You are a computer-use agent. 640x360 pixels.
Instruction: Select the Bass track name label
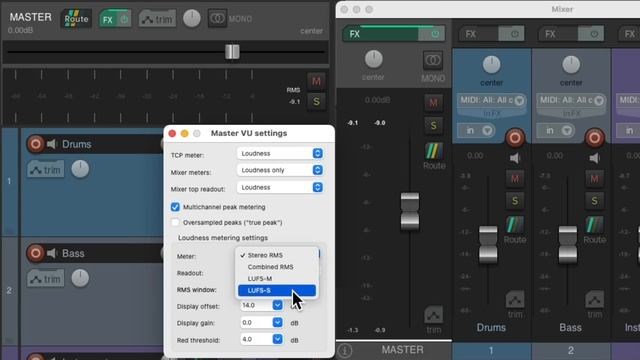(73, 253)
